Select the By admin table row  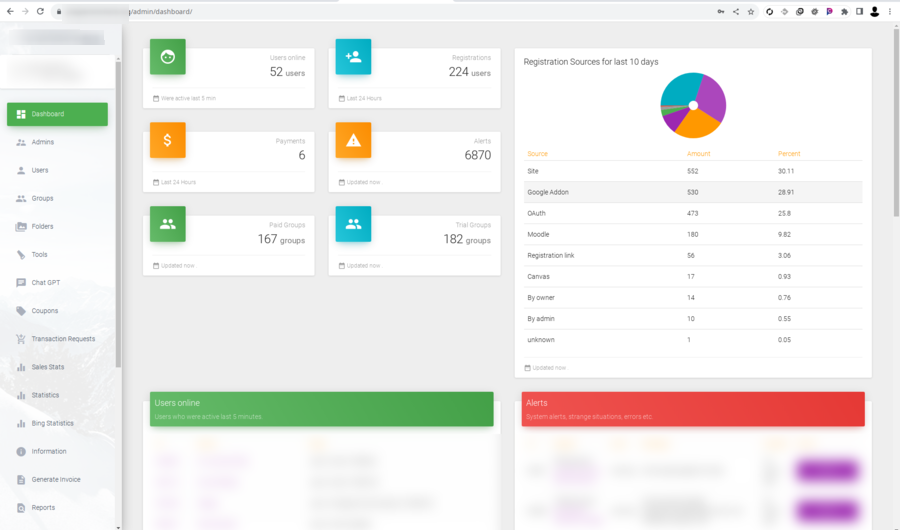(693, 319)
